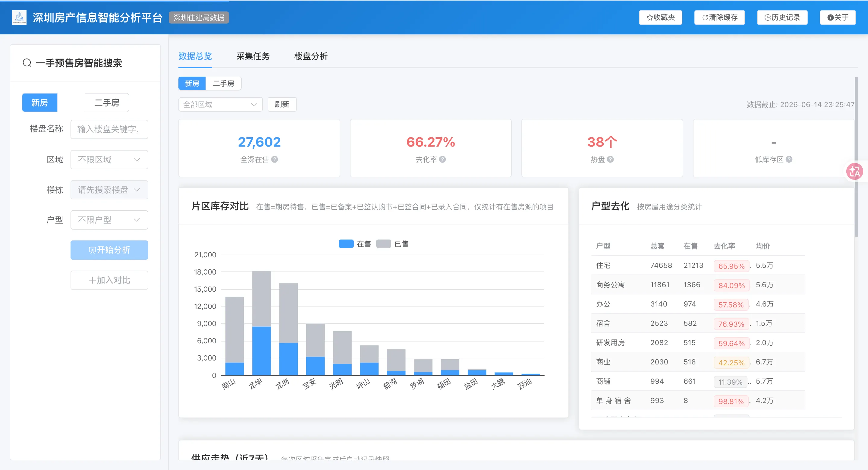Click 开始分析 start analysis button

click(109, 250)
